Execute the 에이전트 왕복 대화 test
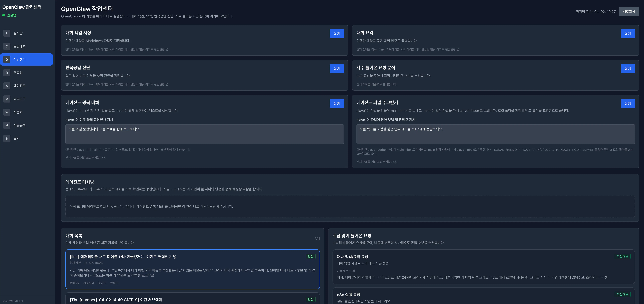Viewport: 644px width, 304px height. [336, 104]
